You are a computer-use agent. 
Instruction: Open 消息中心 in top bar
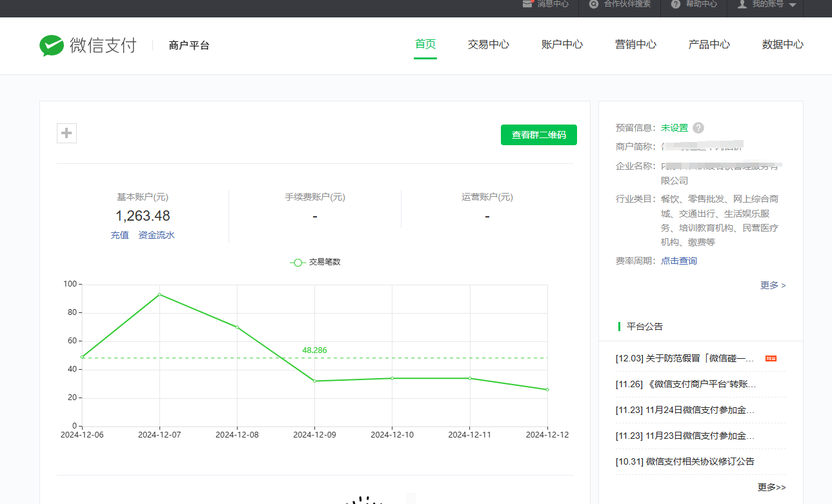coord(553,4)
